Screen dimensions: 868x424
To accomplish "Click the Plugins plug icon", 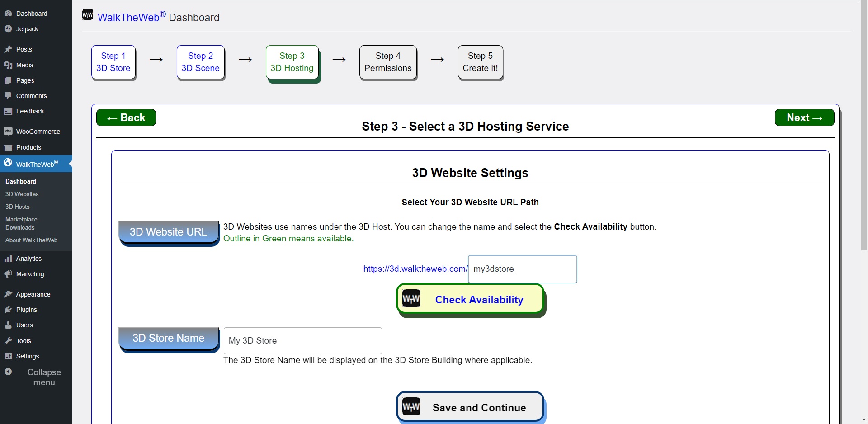I will pos(8,310).
